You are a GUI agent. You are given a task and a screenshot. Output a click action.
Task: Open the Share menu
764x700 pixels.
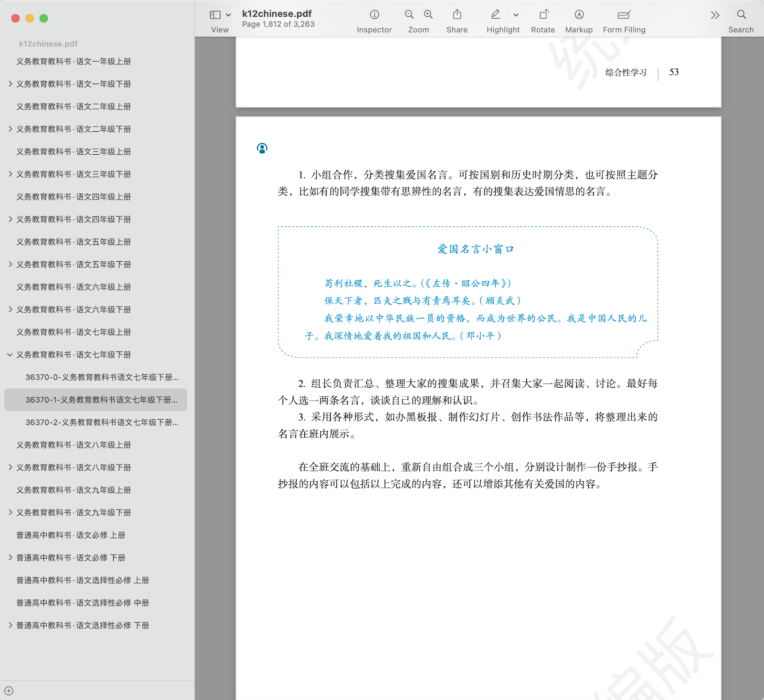click(x=457, y=15)
